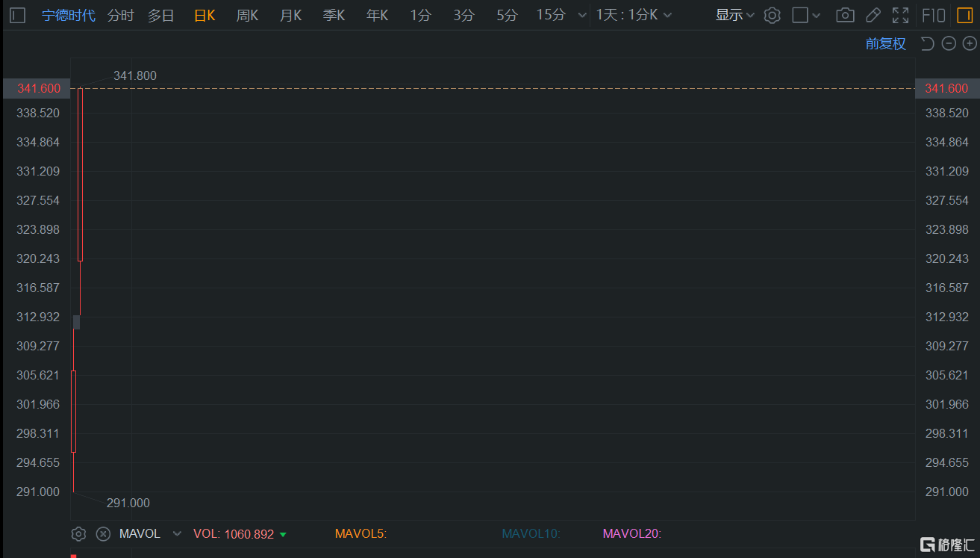Remove the MAVOL indicator with X icon
Screen dimensions: 980x558
click(x=103, y=534)
